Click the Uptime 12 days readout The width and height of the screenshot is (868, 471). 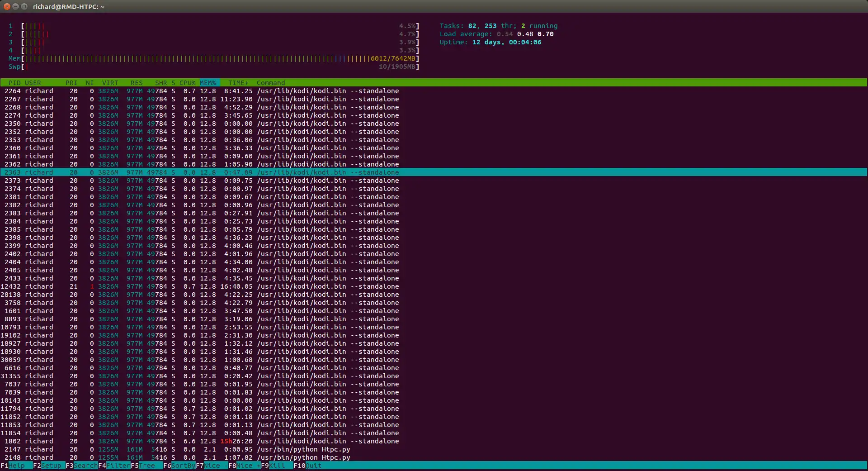coord(490,42)
